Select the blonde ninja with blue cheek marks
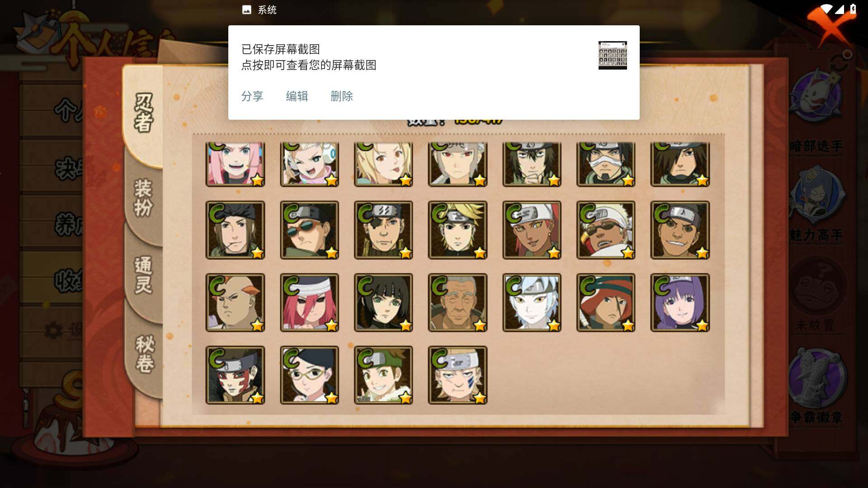Image resolution: width=868 pixels, height=488 pixels. point(458,375)
